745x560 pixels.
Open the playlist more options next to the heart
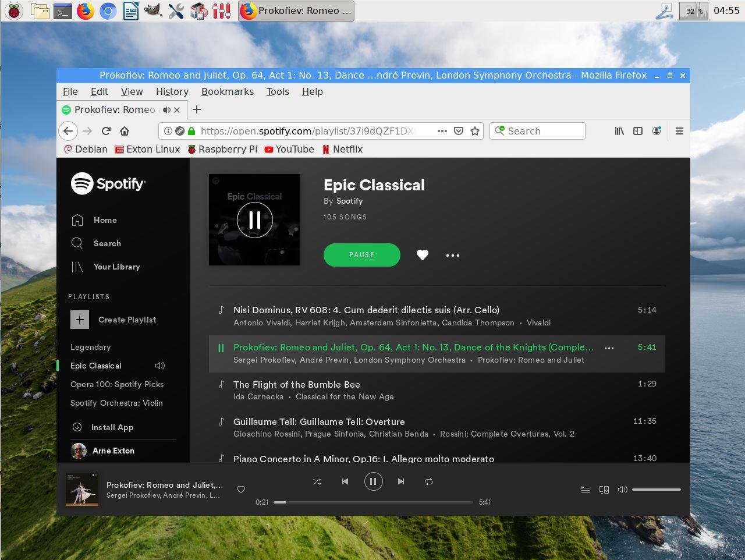[453, 255]
